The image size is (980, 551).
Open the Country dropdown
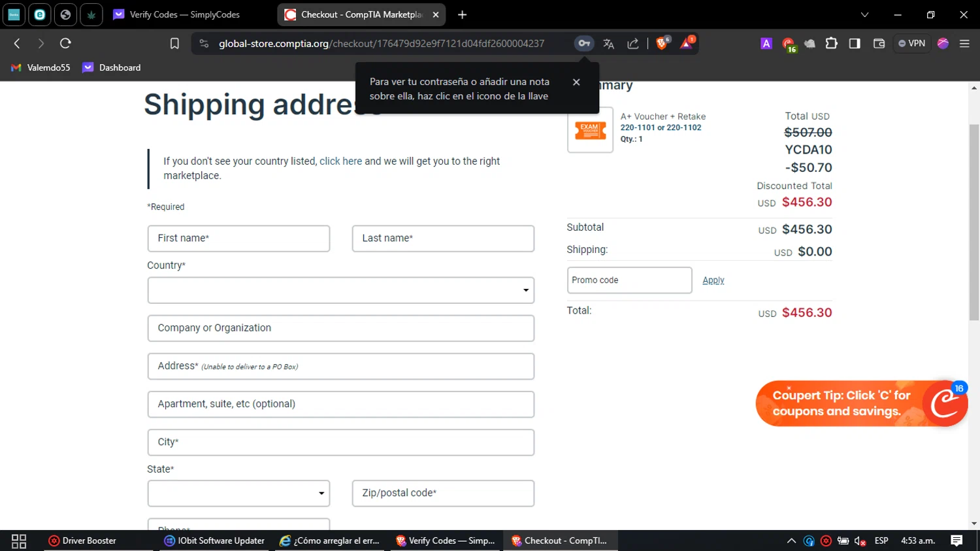[340, 290]
